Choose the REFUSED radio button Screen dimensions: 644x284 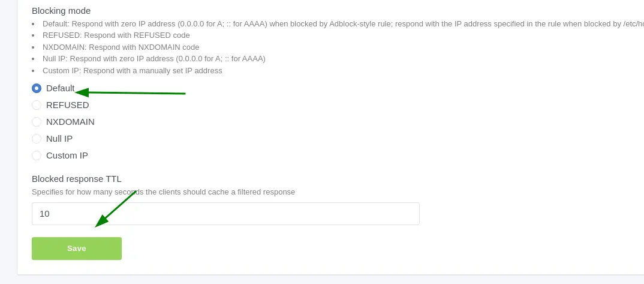coord(37,105)
